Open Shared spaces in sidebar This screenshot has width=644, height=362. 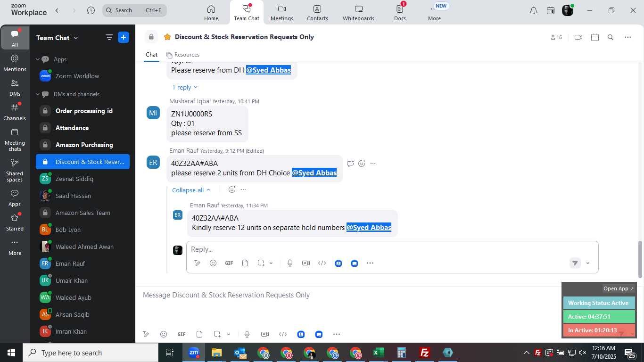[15, 170]
